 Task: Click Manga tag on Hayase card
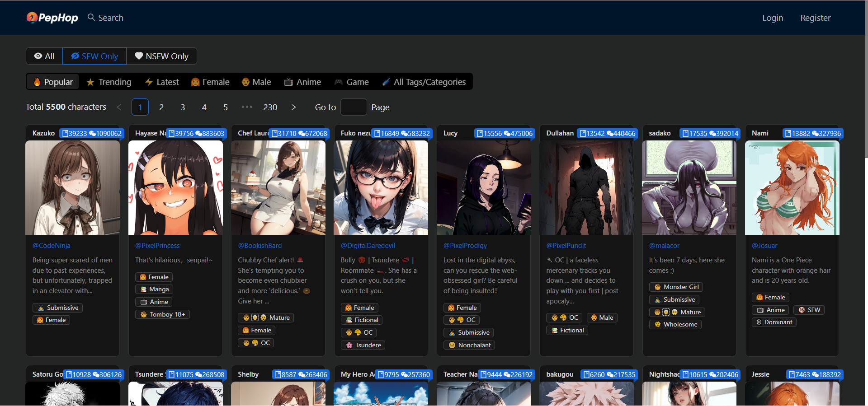[154, 289]
